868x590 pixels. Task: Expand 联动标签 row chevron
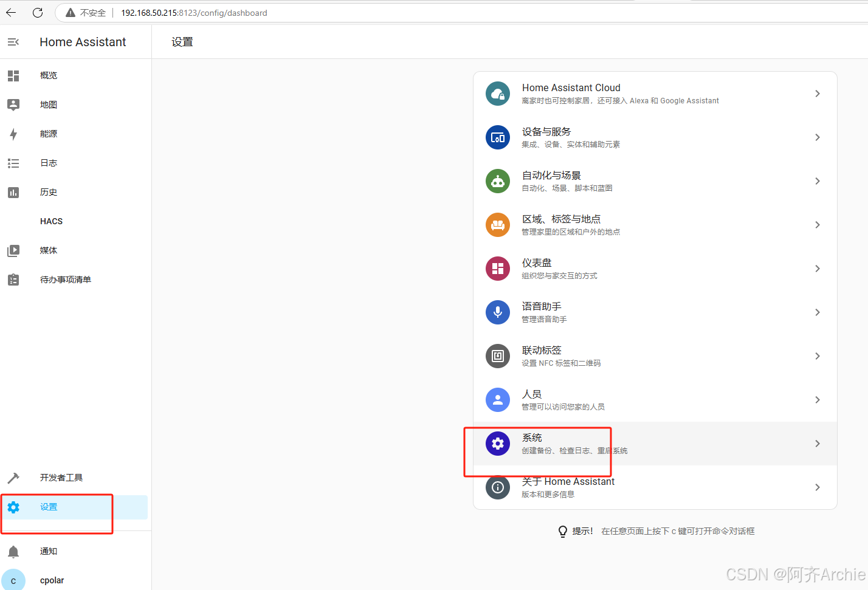(818, 356)
